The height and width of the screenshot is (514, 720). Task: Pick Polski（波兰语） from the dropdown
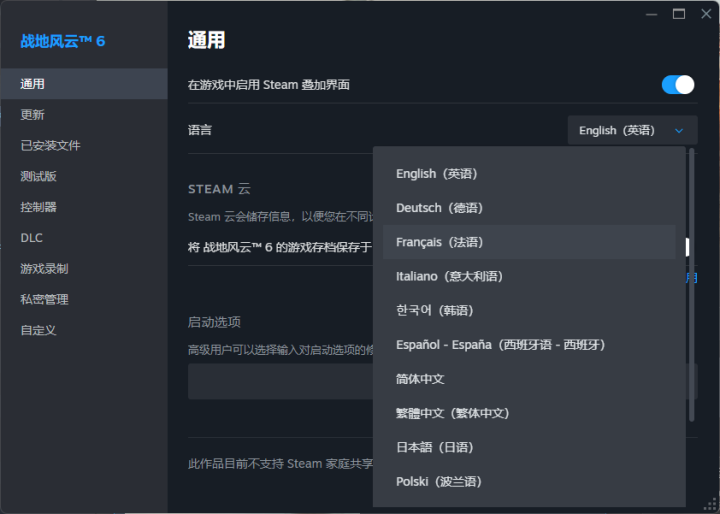tap(439, 481)
